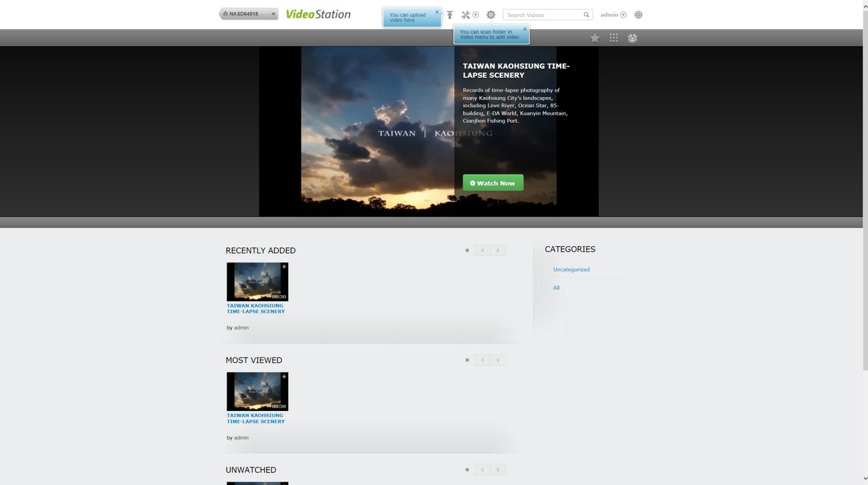The height and width of the screenshot is (485, 868).
Task: Click the 'UNWATCHED' section heading
Action: click(x=251, y=470)
